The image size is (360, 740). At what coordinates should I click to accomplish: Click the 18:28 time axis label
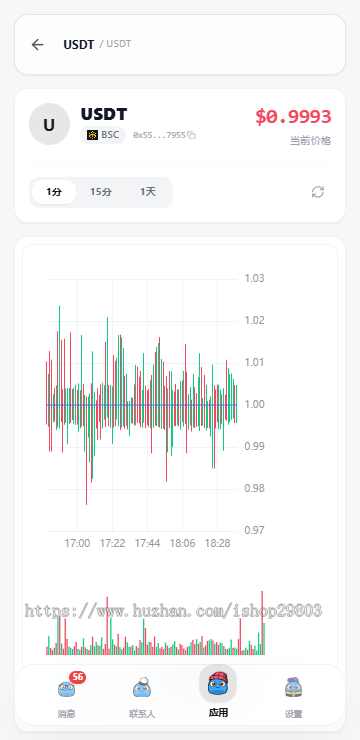tap(218, 543)
